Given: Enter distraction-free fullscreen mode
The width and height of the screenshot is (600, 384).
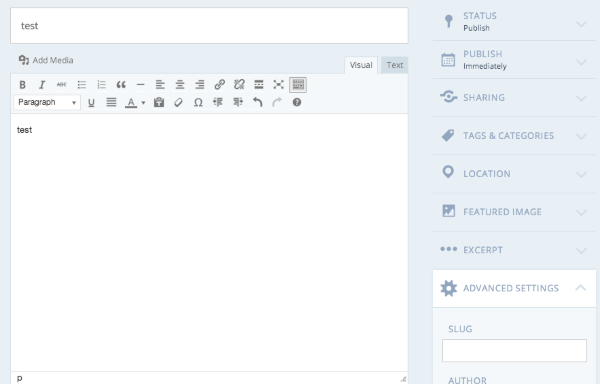Looking at the screenshot, I should click(x=279, y=85).
